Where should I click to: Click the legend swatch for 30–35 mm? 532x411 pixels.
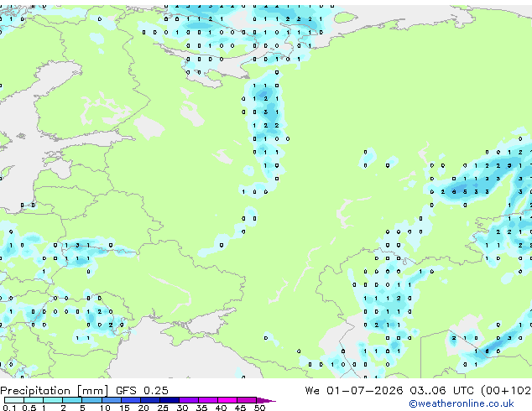[x=189, y=400]
